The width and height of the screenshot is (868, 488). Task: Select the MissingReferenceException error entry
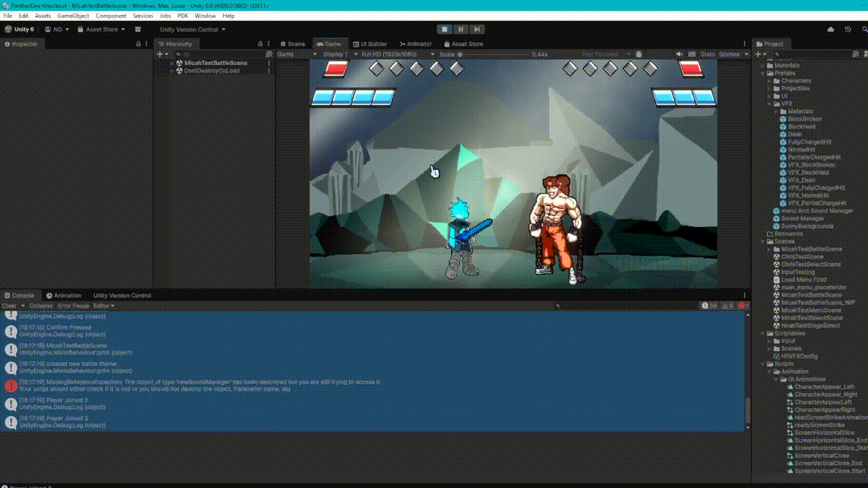click(373, 386)
